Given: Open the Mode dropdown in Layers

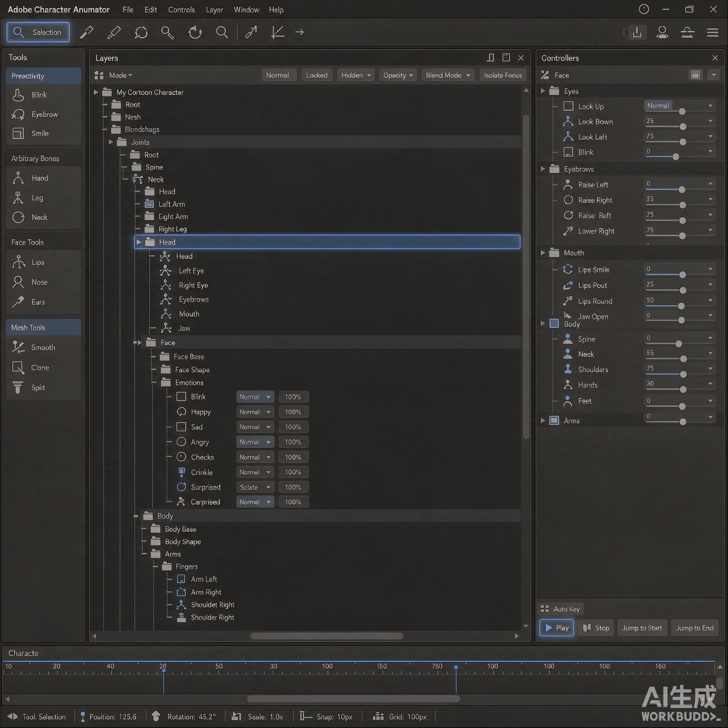Looking at the screenshot, I should coord(120,75).
